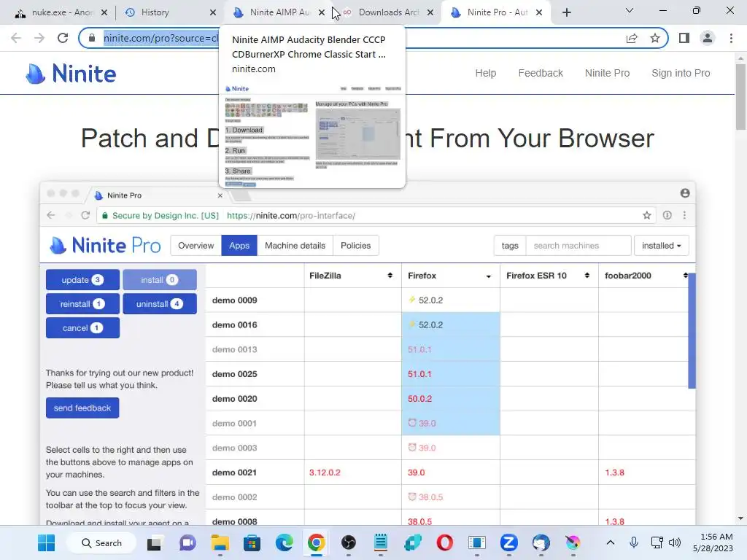Open a new tab with the plus icon
This screenshot has height=560, width=747.
[x=566, y=12]
